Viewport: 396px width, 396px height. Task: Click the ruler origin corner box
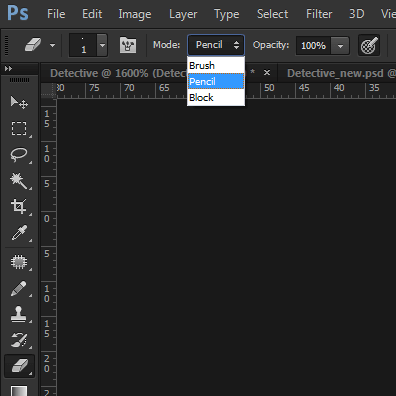click(x=49, y=90)
